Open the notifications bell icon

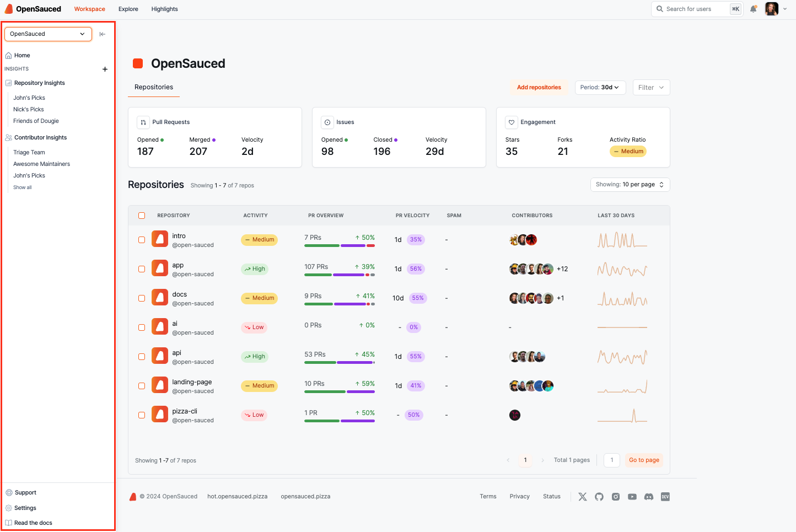click(753, 9)
